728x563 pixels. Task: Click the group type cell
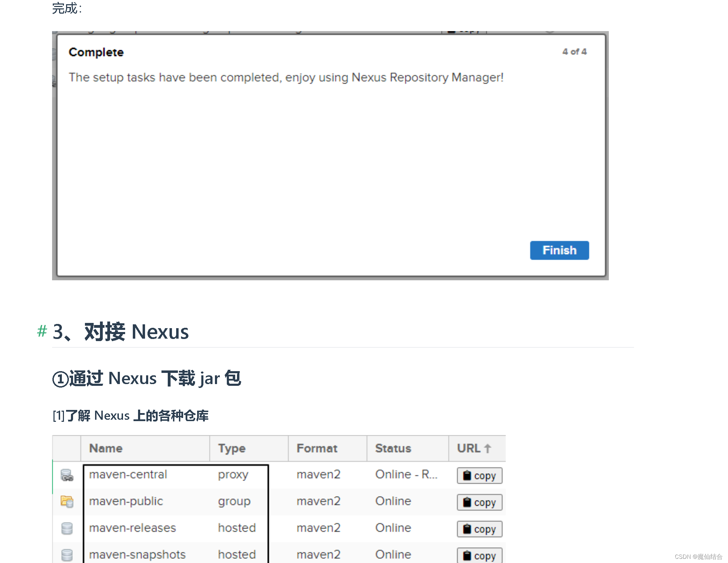coord(234,502)
